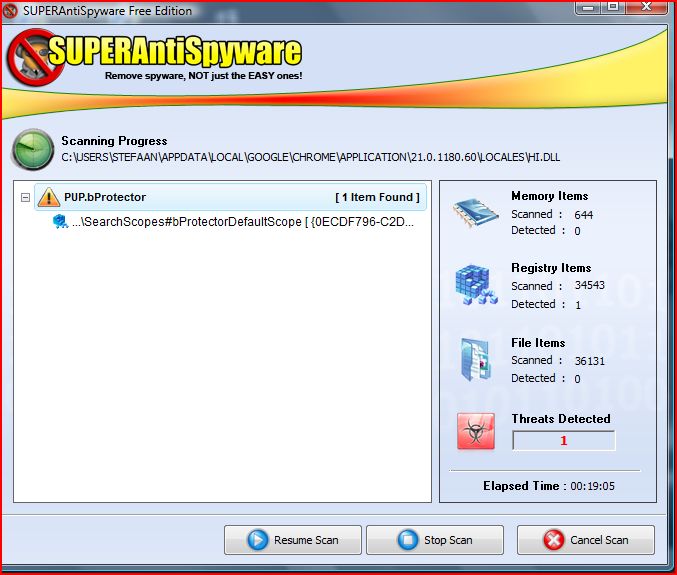Image resolution: width=677 pixels, height=575 pixels.
Task: Click the SUPERAntiSpyware Free Edition window title
Action: pos(108,11)
